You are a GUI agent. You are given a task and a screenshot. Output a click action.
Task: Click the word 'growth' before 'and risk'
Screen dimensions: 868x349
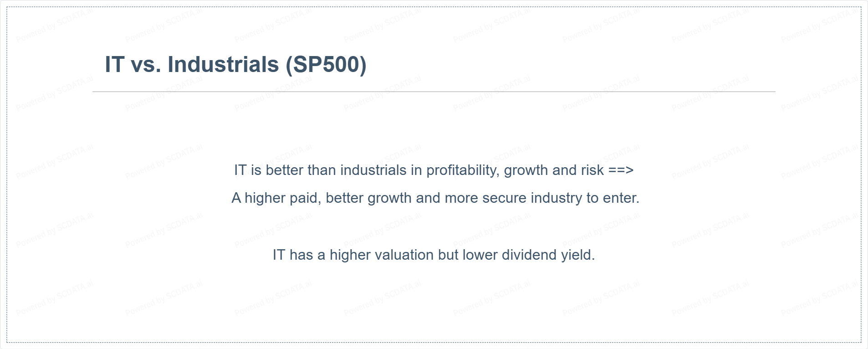[526, 171]
